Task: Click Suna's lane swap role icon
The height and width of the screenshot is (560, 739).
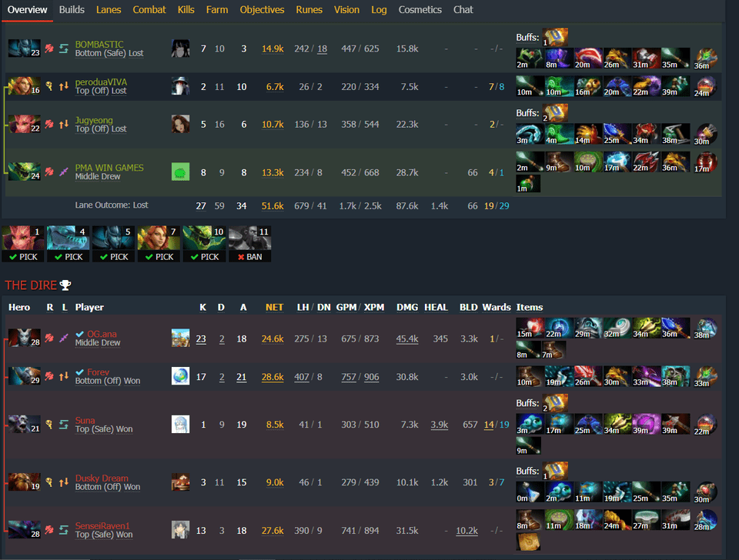Action: (x=64, y=425)
